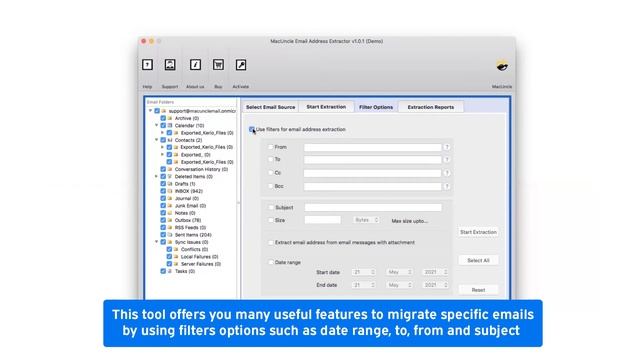Click the Support toolbar icon
The height and width of the screenshot is (360, 640).
(170, 64)
